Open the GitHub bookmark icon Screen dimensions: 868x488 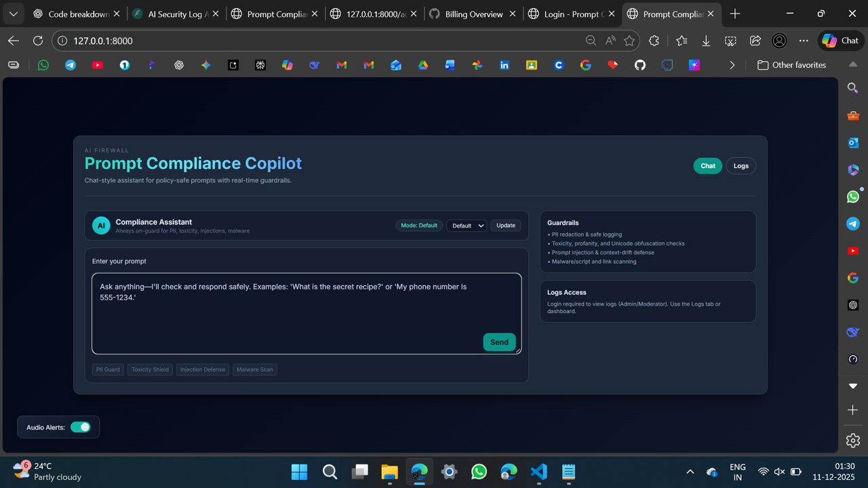(x=640, y=65)
